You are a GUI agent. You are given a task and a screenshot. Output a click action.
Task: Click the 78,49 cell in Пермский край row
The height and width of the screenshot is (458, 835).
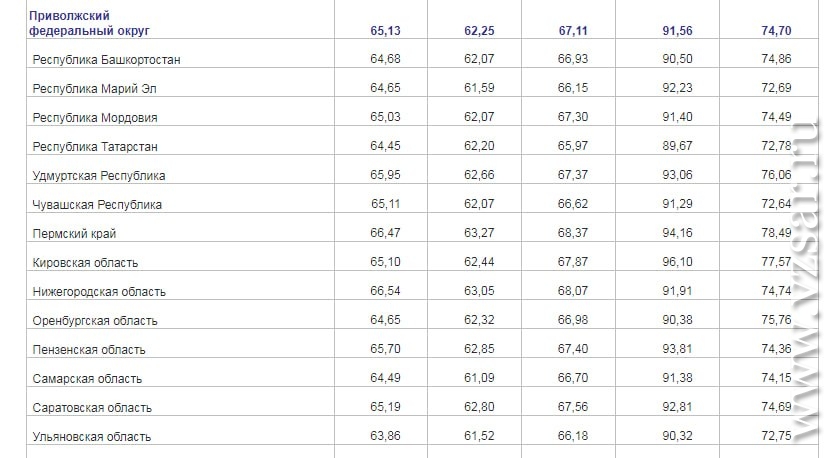776,234
